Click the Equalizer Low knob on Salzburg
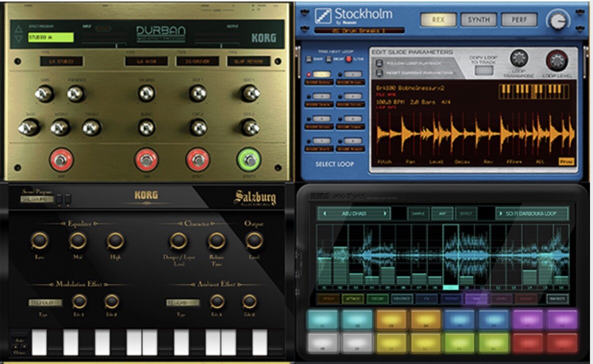 coord(39,240)
